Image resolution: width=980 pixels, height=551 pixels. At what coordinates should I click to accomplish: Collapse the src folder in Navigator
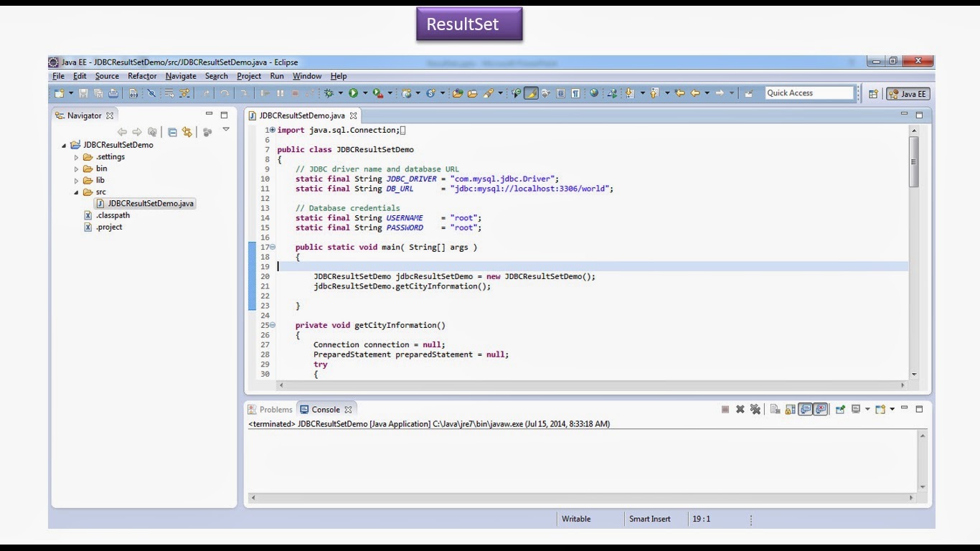[75, 192]
